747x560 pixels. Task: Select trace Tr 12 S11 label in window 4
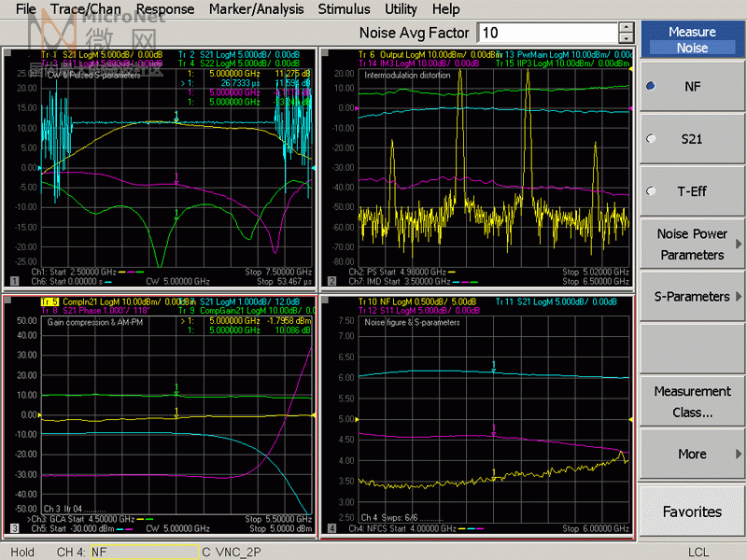(418, 311)
